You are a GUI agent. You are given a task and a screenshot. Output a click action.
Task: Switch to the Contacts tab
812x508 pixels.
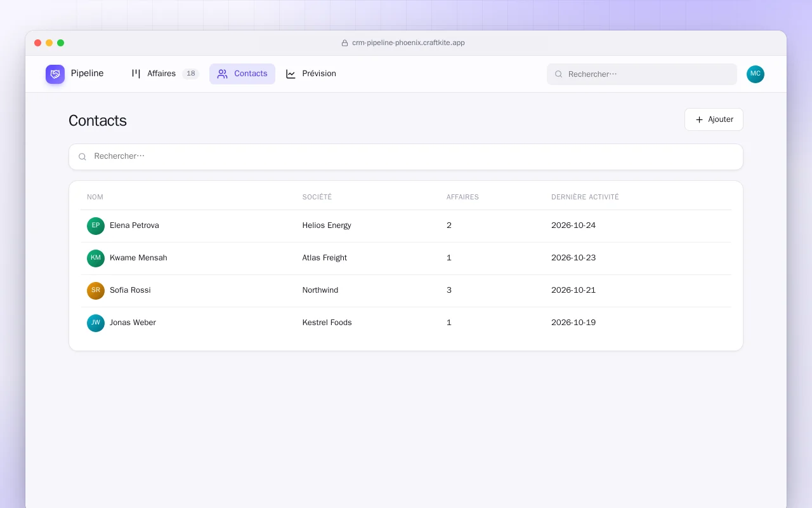click(x=242, y=74)
